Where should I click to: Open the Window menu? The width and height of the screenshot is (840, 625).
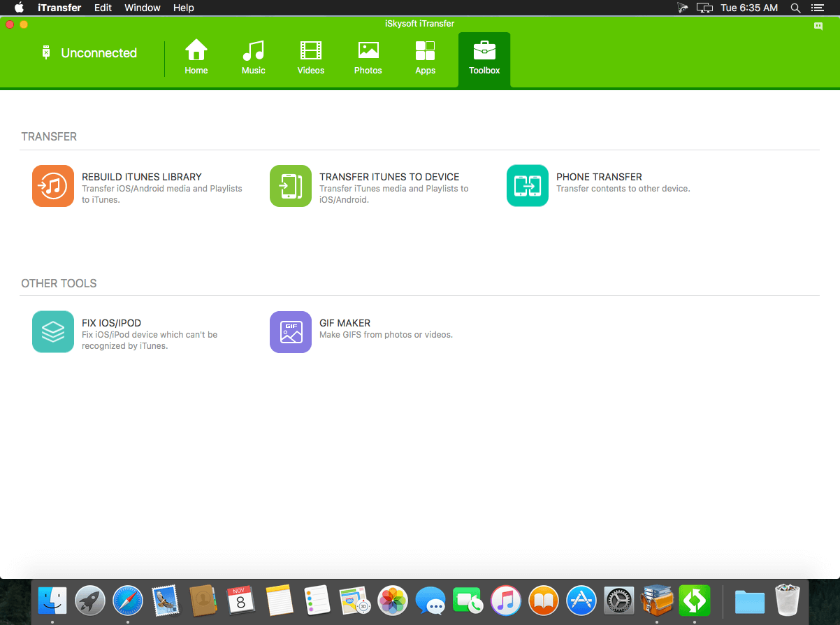(143, 8)
